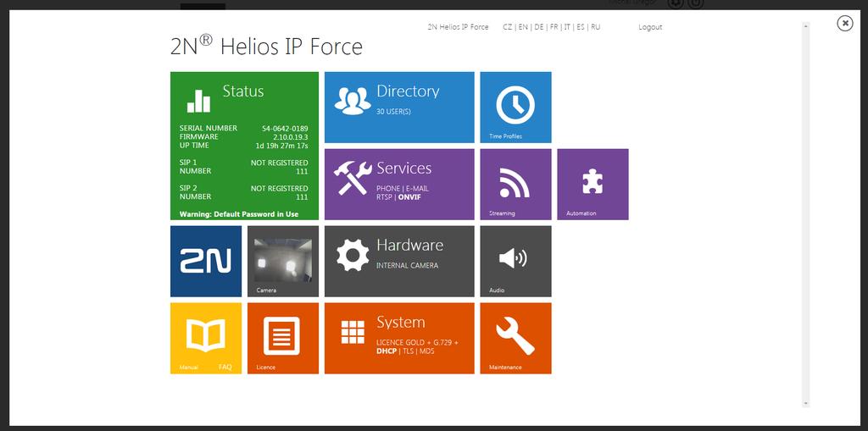This screenshot has width=868, height=431.
Task: Switch language to DE
Action: click(538, 26)
